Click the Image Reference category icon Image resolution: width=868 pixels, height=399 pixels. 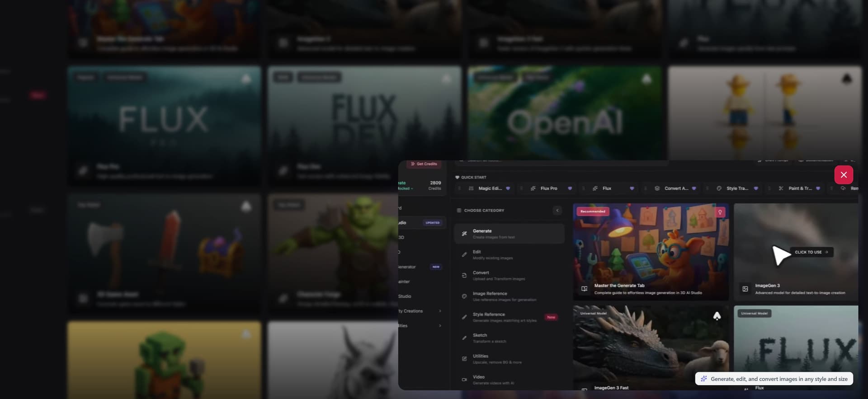tap(464, 296)
